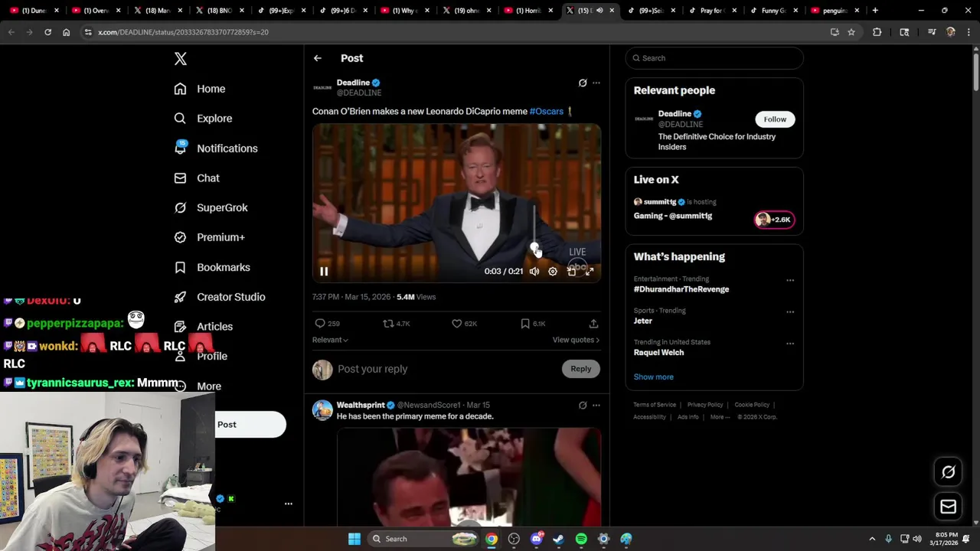
Task: Open Spotify from the taskbar
Action: point(581,539)
